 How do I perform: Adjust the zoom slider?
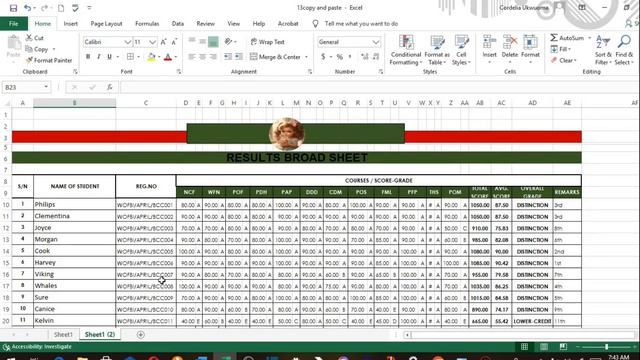[607, 347]
